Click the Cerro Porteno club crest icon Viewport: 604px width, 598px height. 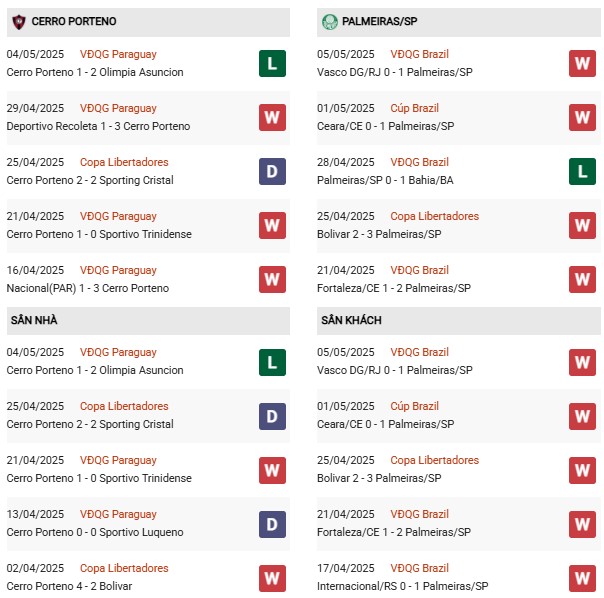(x=18, y=22)
